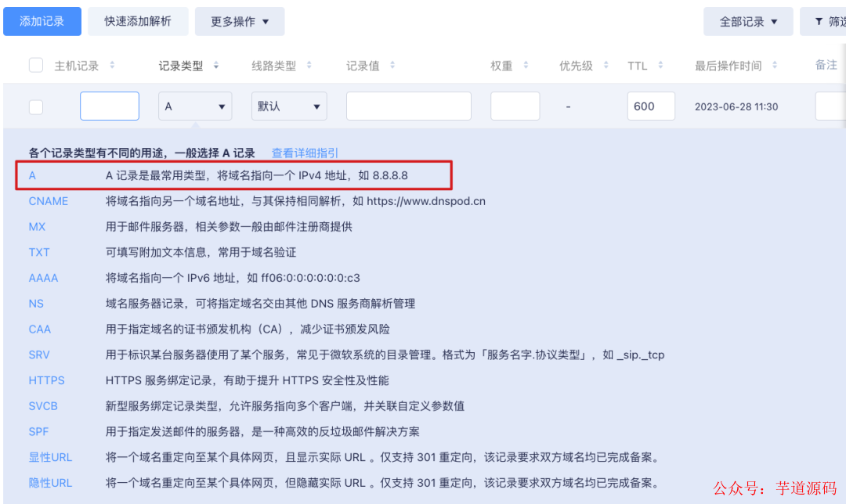Sort by TTL column arrows
This screenshot has width=846, height=504.
(x=660, y=66)
